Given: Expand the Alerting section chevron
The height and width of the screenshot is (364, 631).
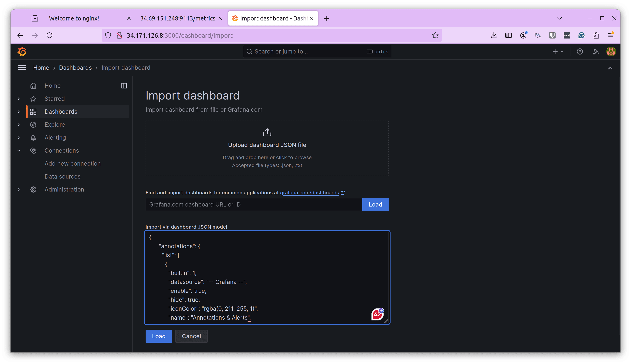Looking at the screenshot, I should click(x=18, y=138).
